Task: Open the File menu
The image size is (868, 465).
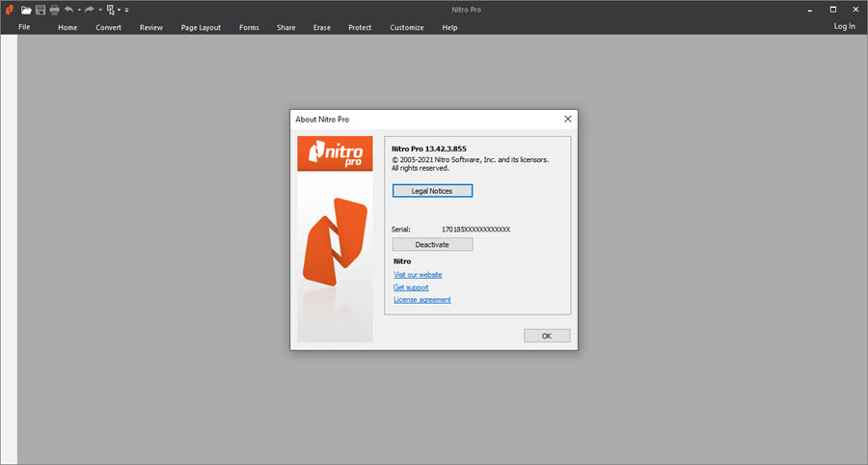Action: (24, 27)
